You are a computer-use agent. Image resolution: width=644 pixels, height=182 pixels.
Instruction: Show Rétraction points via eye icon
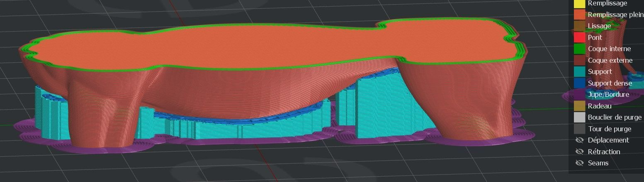(x=579, y=152)
